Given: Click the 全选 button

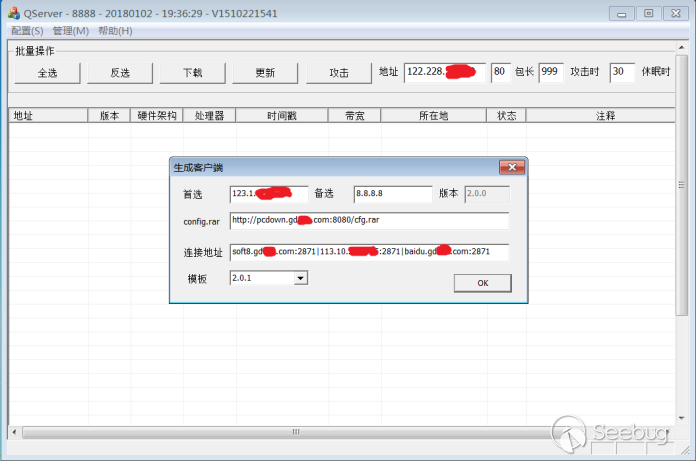Looking at the screenshot, I should 47,73.
